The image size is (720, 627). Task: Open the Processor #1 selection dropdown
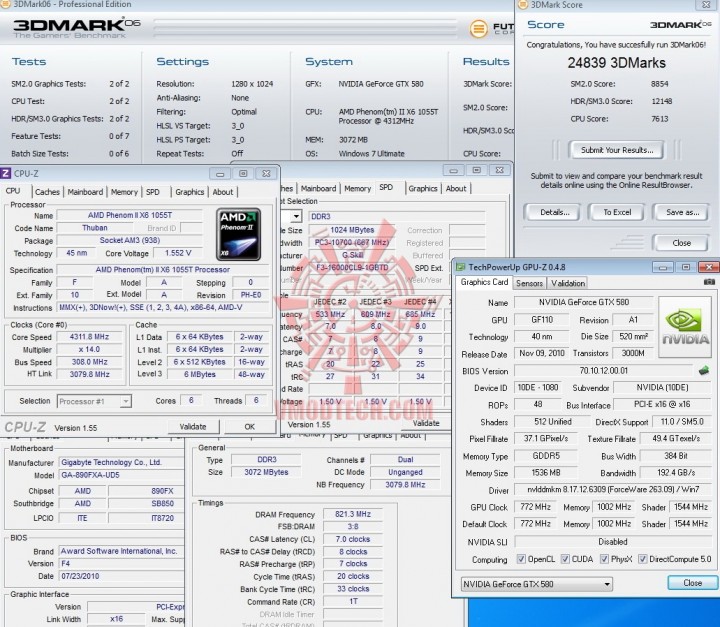(94, 401)
